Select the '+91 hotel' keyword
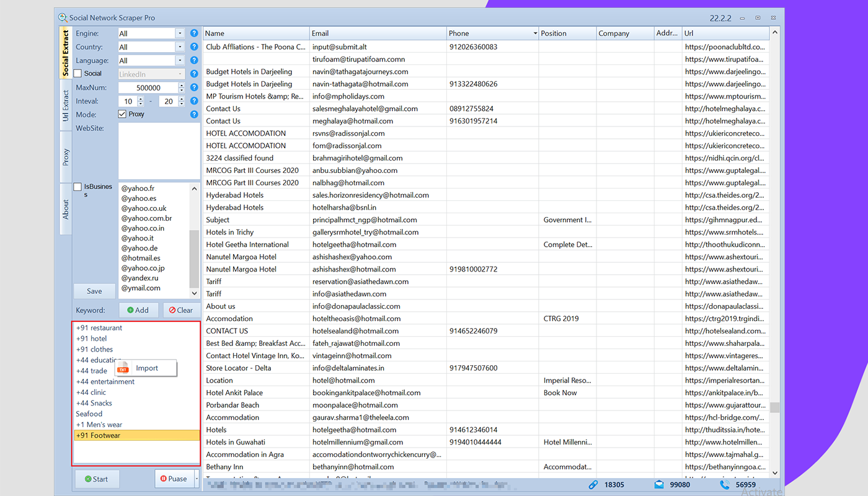Viewport: 868px width, 496px height. (91, 339)
